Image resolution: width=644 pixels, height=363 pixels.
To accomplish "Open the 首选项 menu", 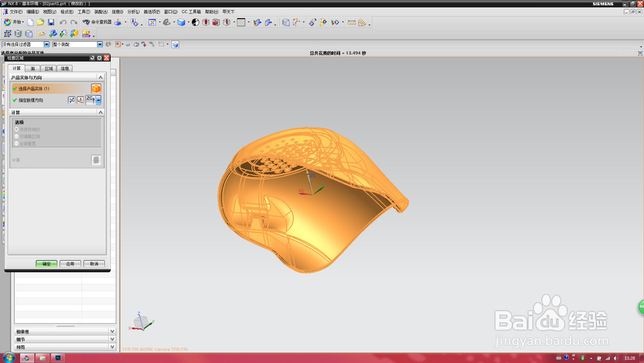I will (x=151, y=12).
